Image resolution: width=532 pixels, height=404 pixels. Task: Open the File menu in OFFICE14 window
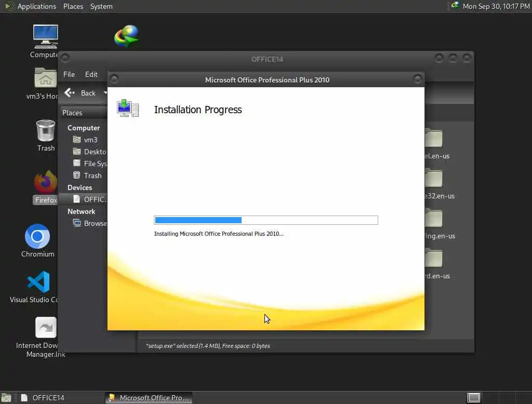tap(69, 74)
